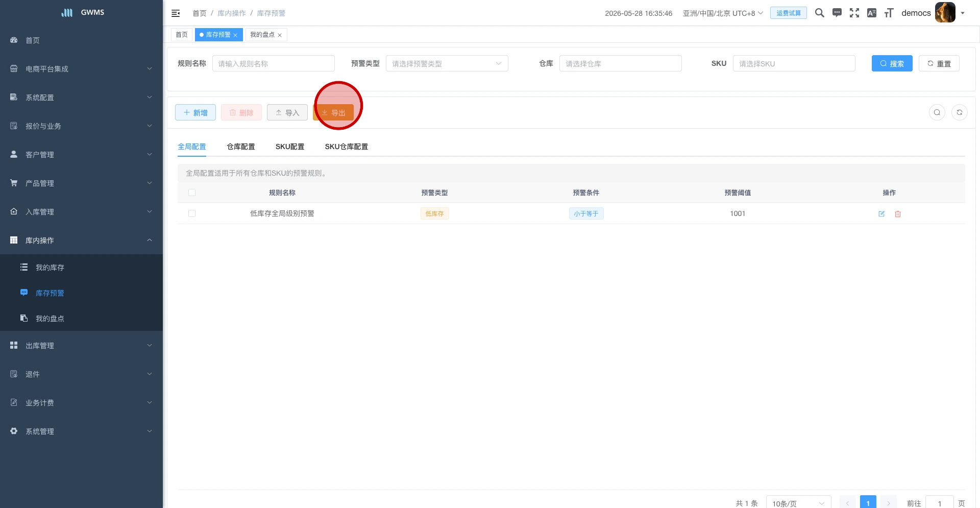Open the timezone 亚洲/中国/北京 dropdown
Image resolution: width=980 pixels, height=508 pixels.
point(723,13)
